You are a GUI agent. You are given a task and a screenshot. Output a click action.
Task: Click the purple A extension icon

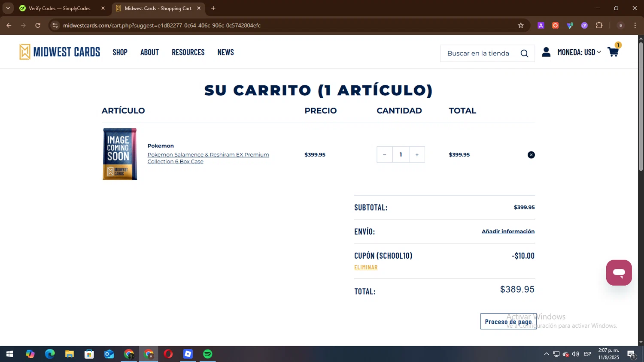point(541,25)
